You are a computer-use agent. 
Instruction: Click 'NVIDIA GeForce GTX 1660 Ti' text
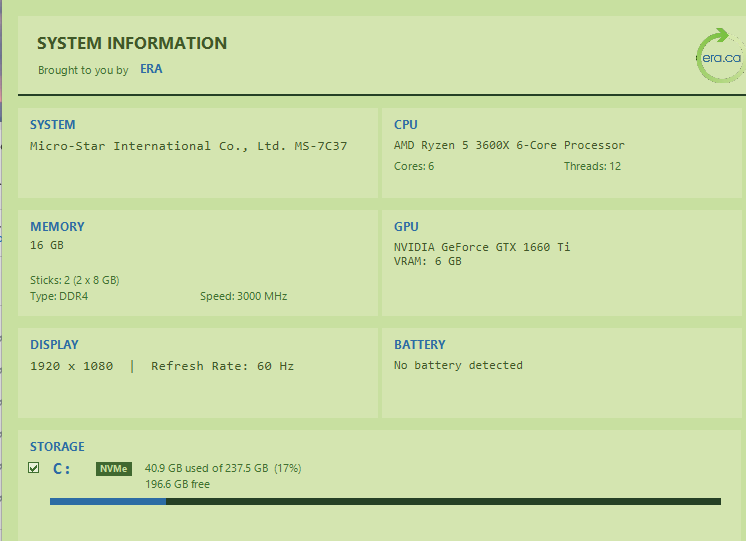coord(482,247)
